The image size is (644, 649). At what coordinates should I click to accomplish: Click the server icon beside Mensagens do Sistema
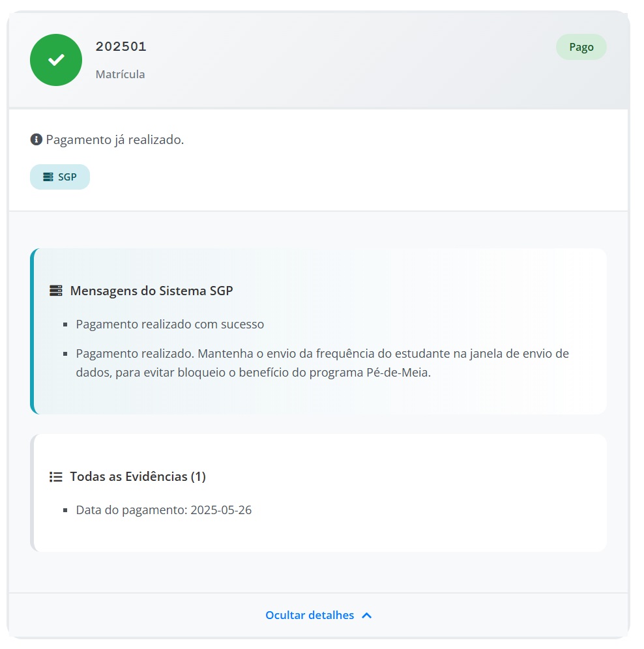(x=56, y=291)
